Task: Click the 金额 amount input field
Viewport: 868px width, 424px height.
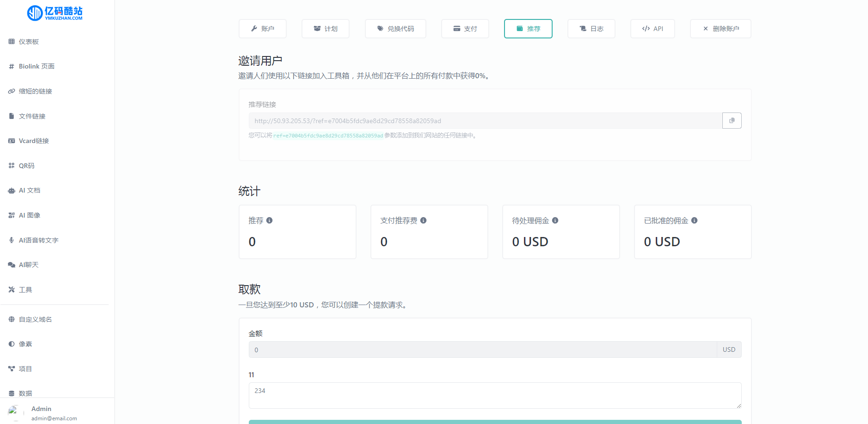Action: pyautogui.click(x=482, y=350)
